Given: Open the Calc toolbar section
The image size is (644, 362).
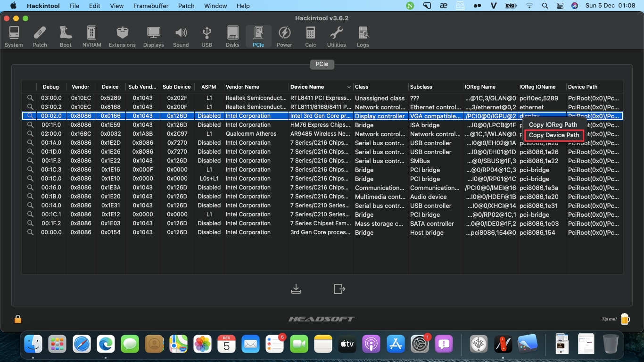Looking at the screenshot, I should pyautogui.click(x=311, y=37).
